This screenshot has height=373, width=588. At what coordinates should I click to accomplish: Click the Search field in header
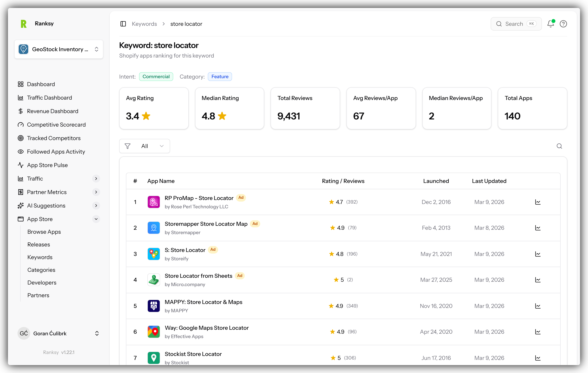pos(516,24)
